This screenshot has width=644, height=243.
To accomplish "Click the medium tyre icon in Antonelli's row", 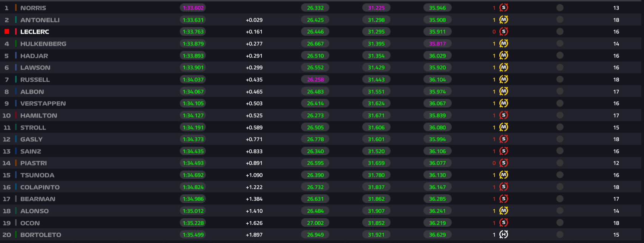I will tap(503, 20).
